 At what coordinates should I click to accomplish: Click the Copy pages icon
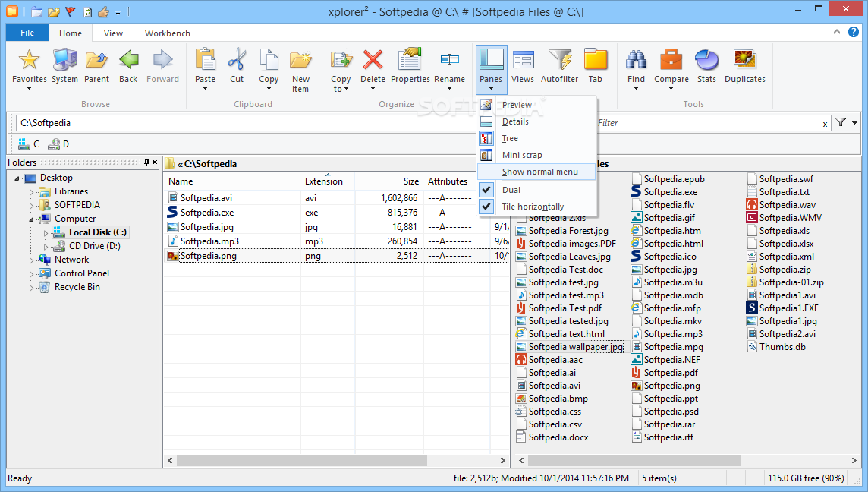pos(269,60)
